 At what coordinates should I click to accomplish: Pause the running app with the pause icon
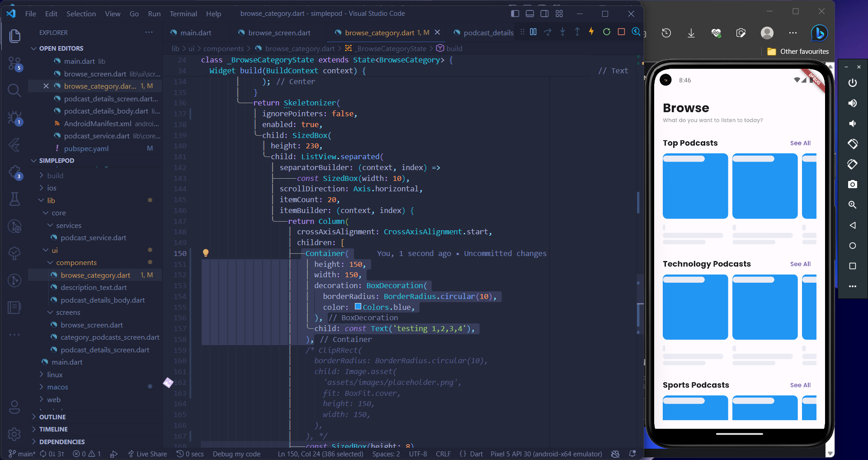(533, 32)
